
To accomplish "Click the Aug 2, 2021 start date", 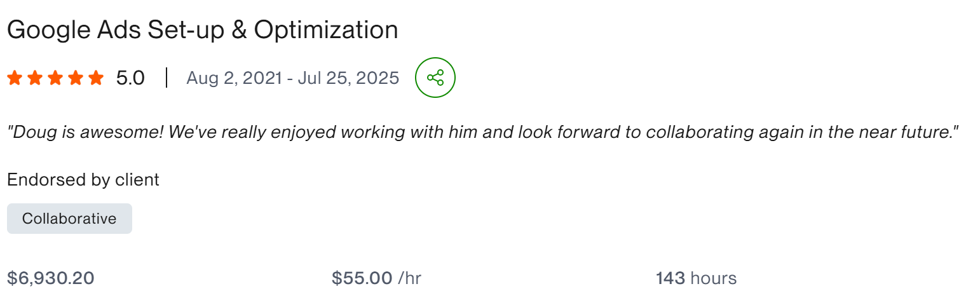I will coord(233,78).
